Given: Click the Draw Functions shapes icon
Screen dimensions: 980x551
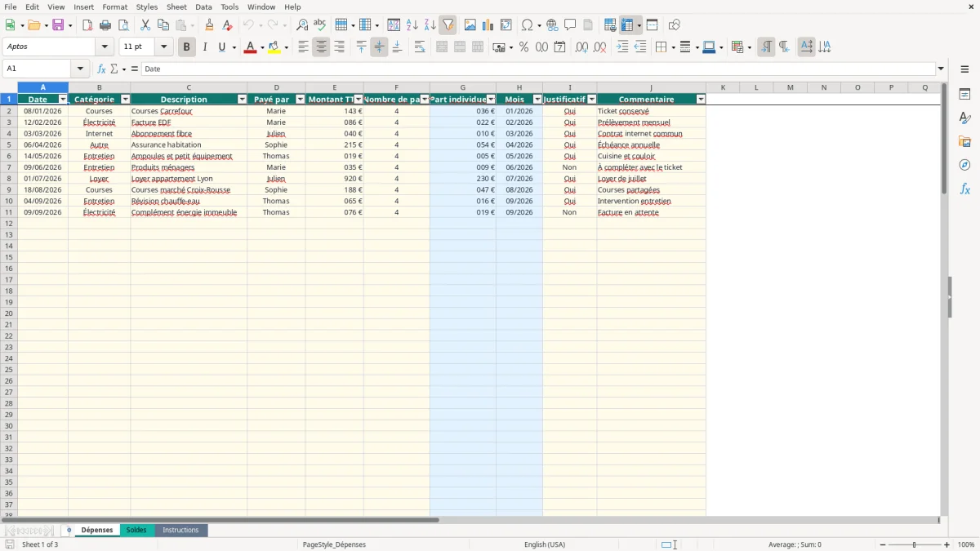Looking at the screenshot, I should (675, 25).
